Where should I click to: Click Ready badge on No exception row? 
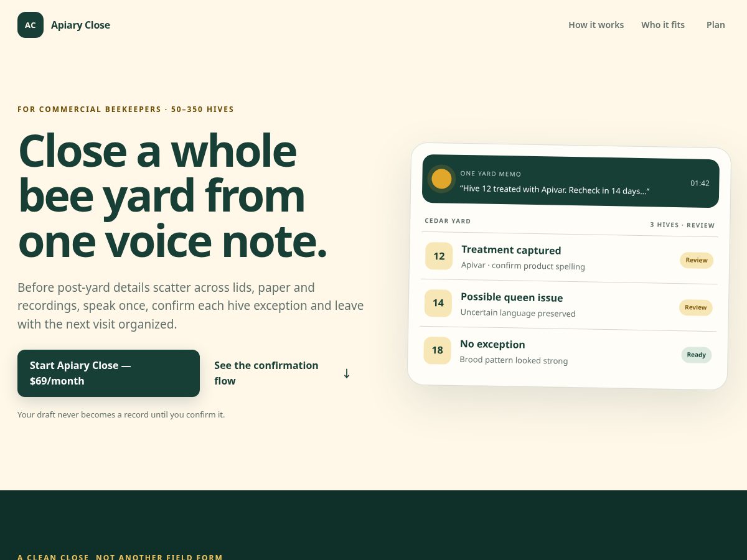coord(696,355)
